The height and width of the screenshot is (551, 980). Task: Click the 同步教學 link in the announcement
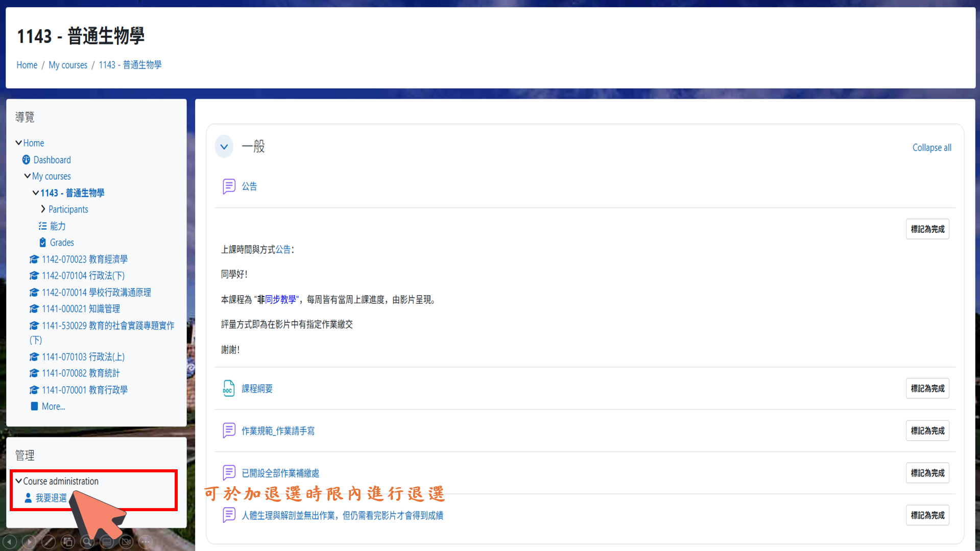[280, 299]
